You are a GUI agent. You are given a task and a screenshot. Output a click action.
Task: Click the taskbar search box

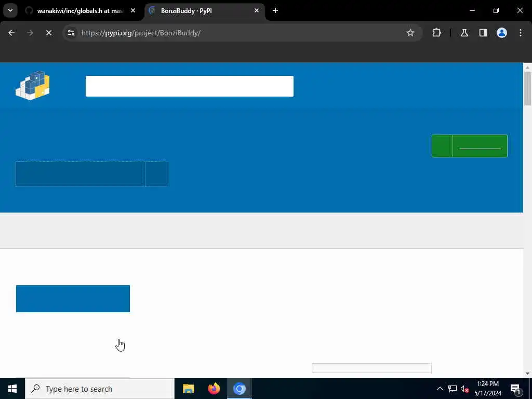coord(100,389)
